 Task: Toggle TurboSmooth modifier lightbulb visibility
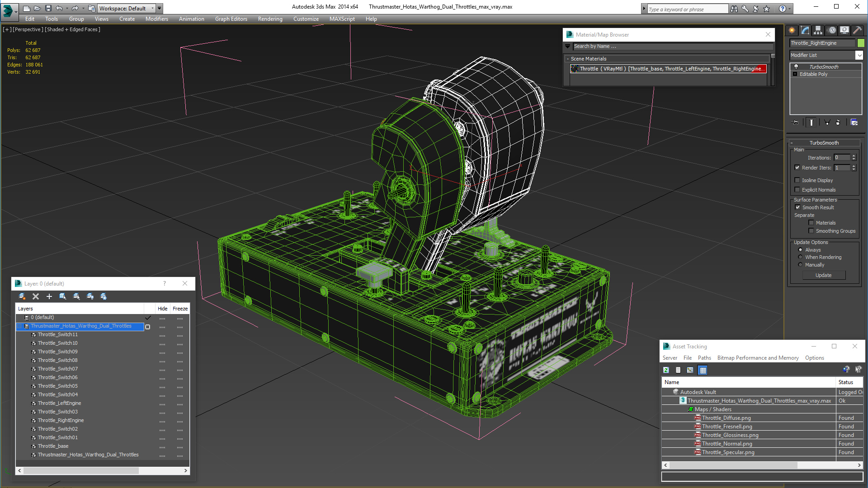[796, 67]
